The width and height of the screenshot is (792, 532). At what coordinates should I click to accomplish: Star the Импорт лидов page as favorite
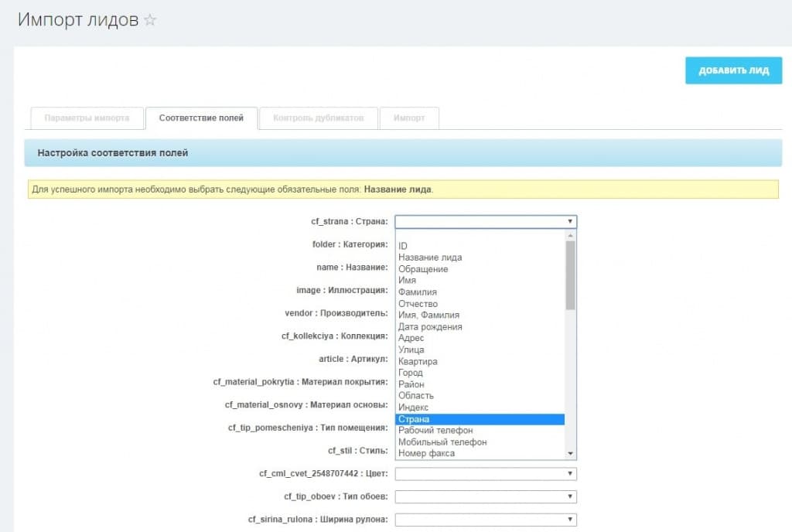click(150, 21)
